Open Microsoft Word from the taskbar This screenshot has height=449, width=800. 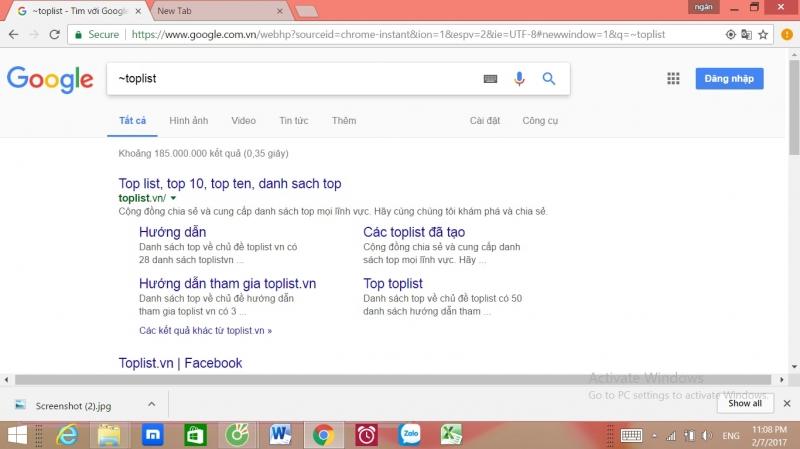(279, 434)
